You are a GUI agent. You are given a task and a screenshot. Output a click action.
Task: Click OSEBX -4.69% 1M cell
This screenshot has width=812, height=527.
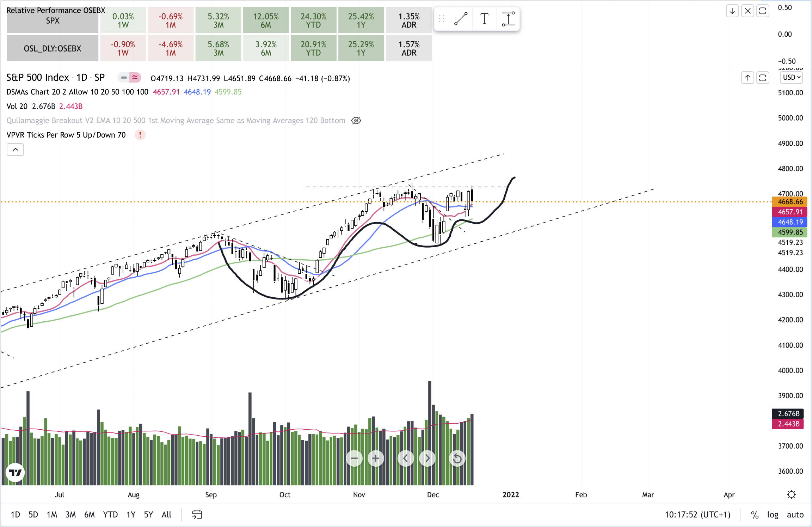171,48
